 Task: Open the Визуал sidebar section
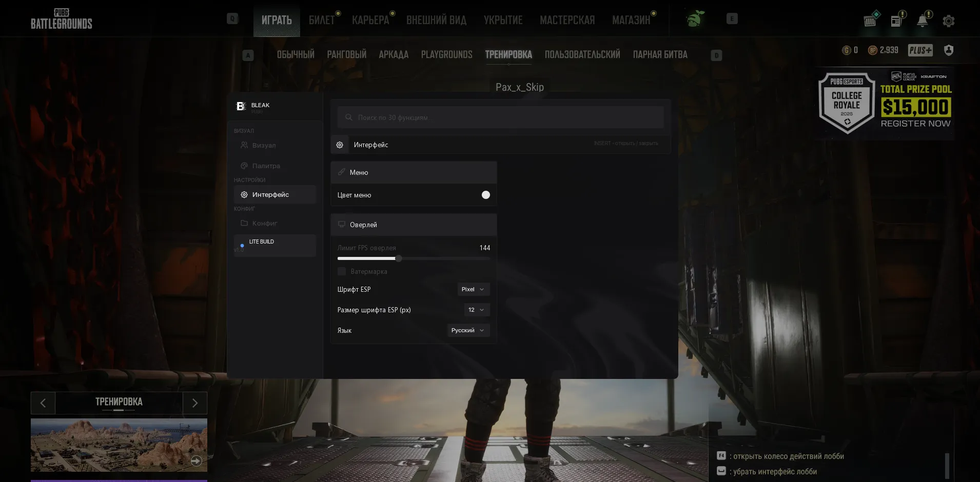(x=275, y=145)
